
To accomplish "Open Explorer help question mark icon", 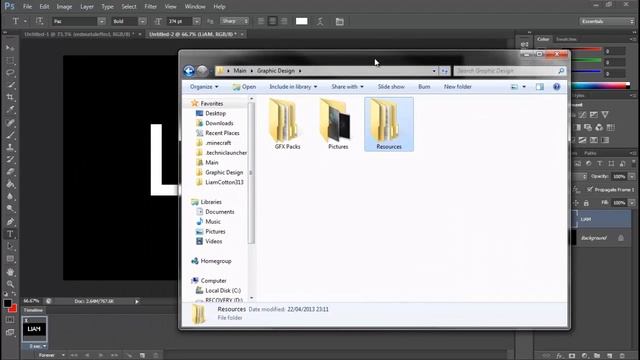I will click(x=556, y=87).
